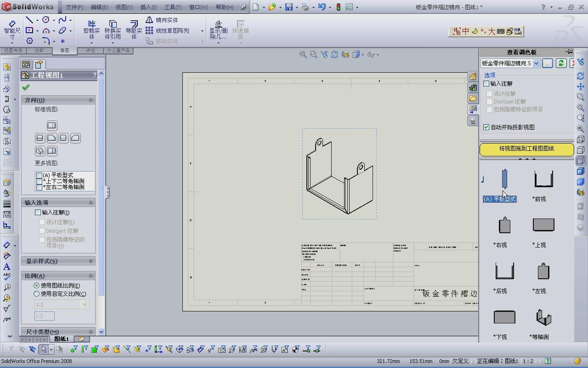Select the Smart Dimension tool

point(12,30)
